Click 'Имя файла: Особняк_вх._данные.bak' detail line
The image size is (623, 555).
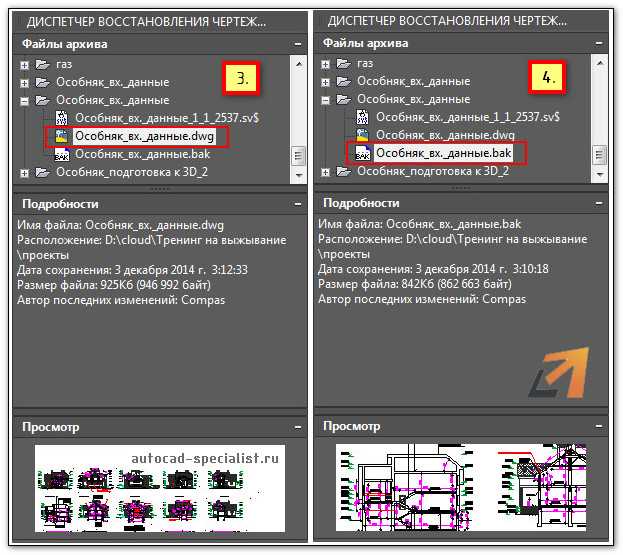419,224
